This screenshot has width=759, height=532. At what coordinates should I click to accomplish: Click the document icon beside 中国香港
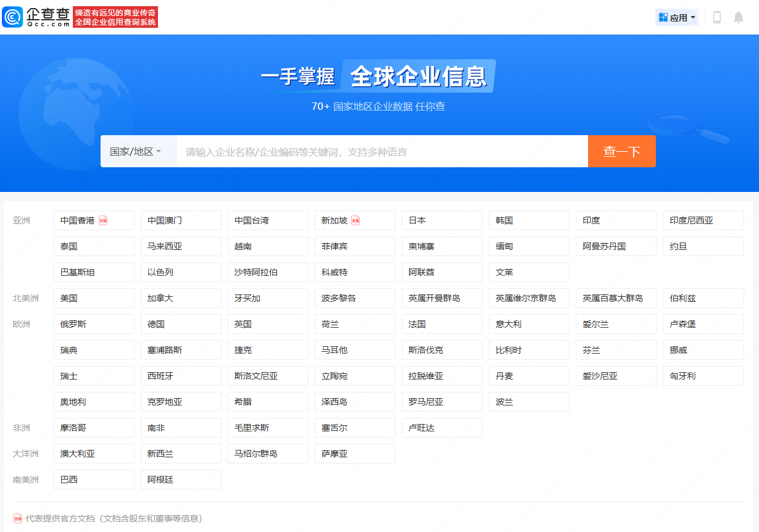pyautogui.click(x=103, y=220)
